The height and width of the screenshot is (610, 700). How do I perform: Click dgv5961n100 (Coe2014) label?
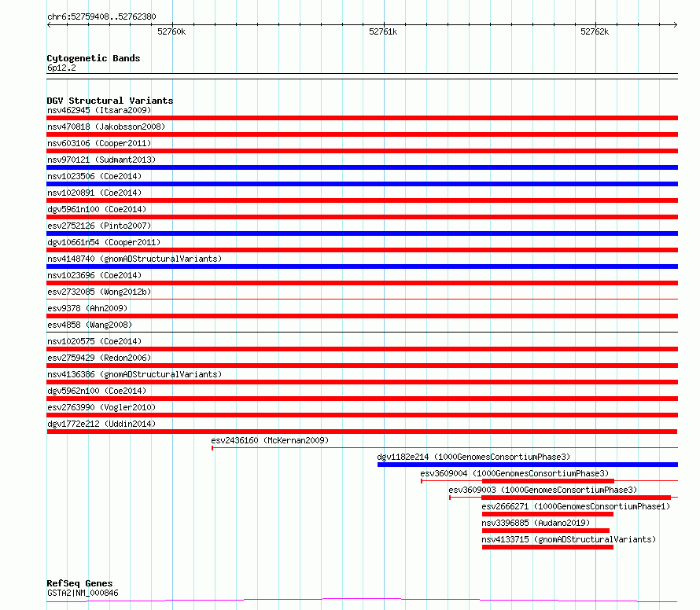pyautogui.click(x=97, y=209)
